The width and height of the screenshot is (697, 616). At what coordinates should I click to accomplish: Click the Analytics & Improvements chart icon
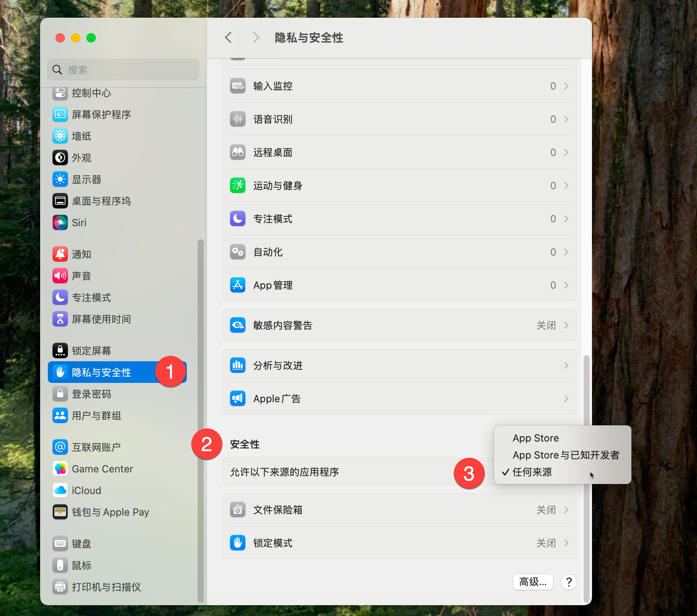tap(238, 366)
